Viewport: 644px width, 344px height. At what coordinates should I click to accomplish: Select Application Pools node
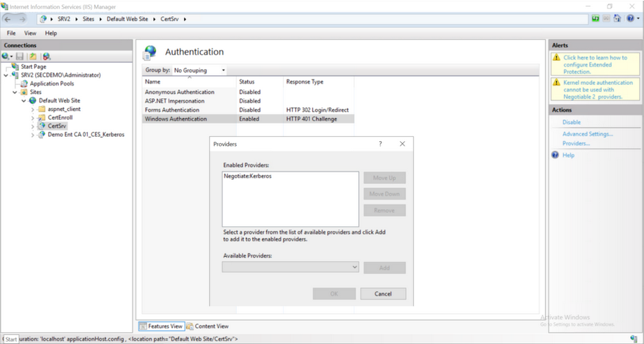tap(52, 84)
